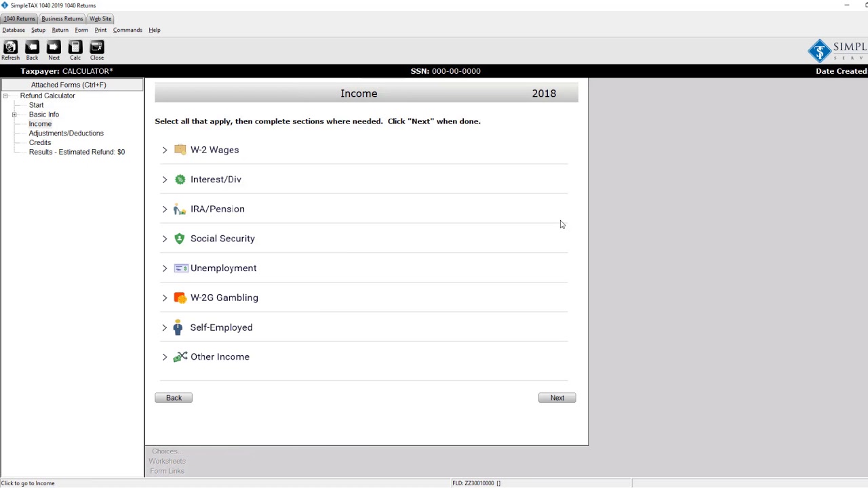Click the W-2G Gambling icon
This screenshot has width=868, height=488.
180,298
